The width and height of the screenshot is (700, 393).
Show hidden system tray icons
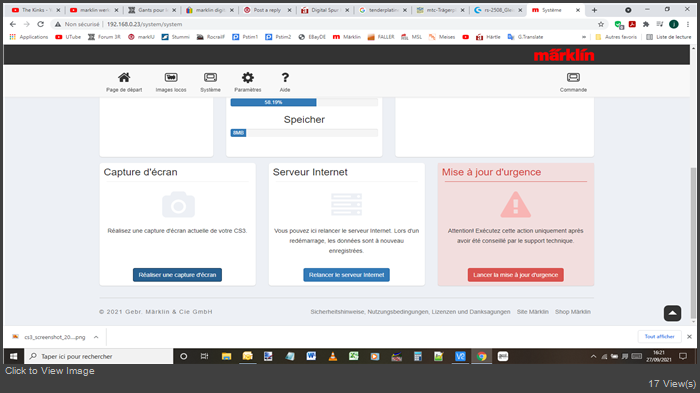(593, 356)
